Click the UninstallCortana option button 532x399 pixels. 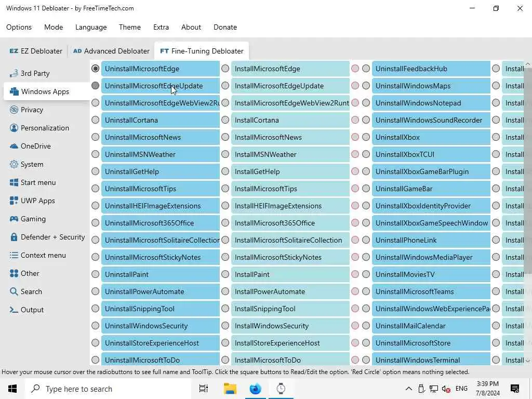(x=161, y=120)
